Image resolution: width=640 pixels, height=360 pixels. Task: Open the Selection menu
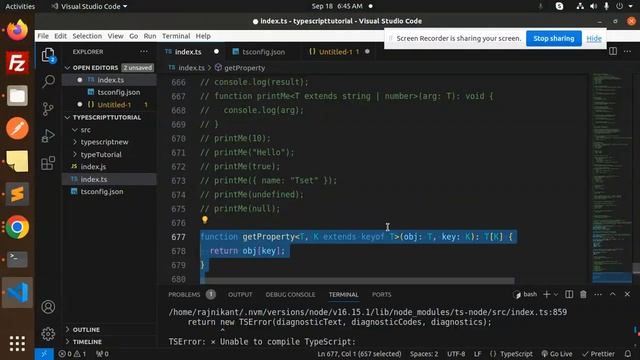[x=87, y=36]
